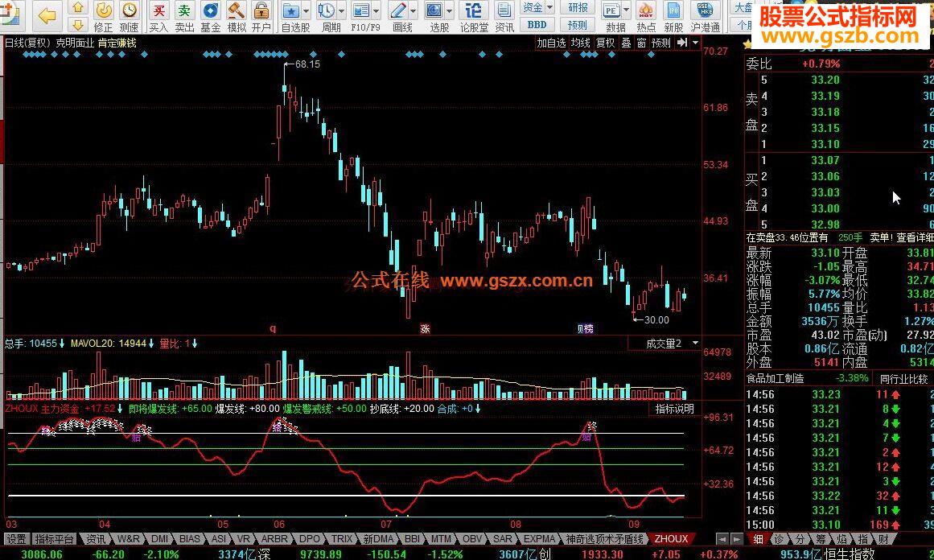Image resolution: width=934 pixels, height=560 pixels.
Task: Open the 沪港通 SSE-HKE icon
Action: (706, 17)
